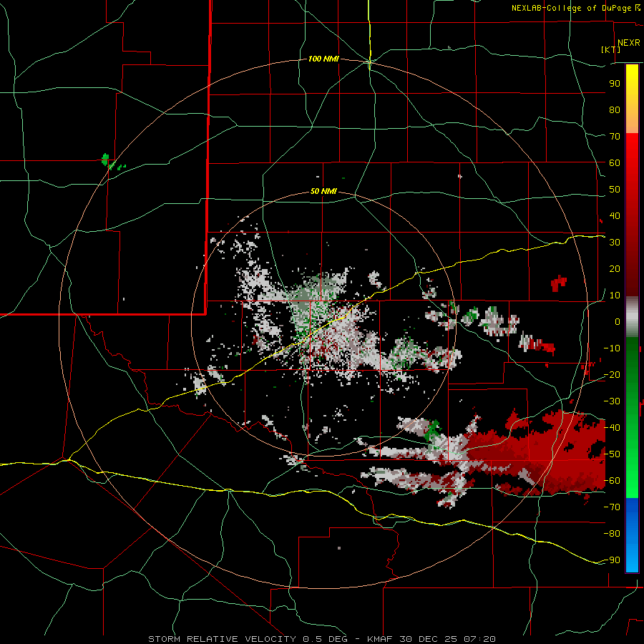Click the scale value "-30" on the legend
644x644 pixels.
(x=612, y=401)
